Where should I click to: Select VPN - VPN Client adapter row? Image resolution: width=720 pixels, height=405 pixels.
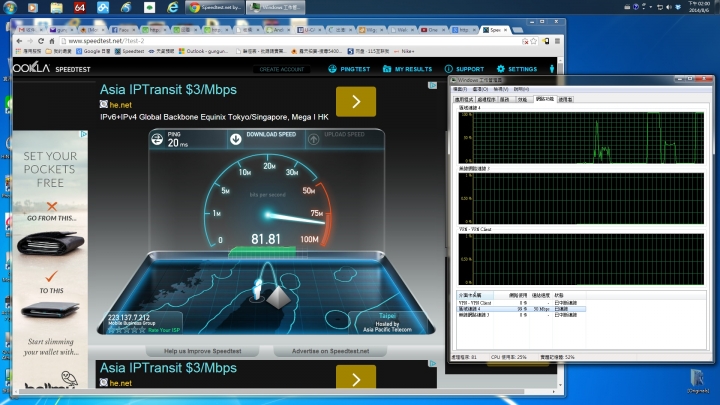click(521, 303)
